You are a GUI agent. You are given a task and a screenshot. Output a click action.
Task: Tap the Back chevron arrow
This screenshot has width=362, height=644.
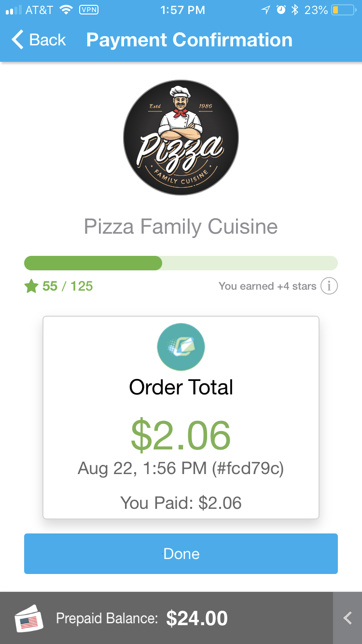tap(17, 40)
